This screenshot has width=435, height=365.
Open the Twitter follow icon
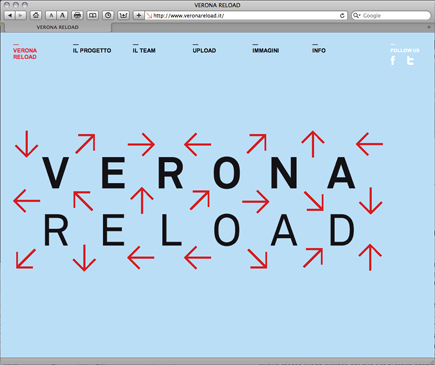coord(410,61)
